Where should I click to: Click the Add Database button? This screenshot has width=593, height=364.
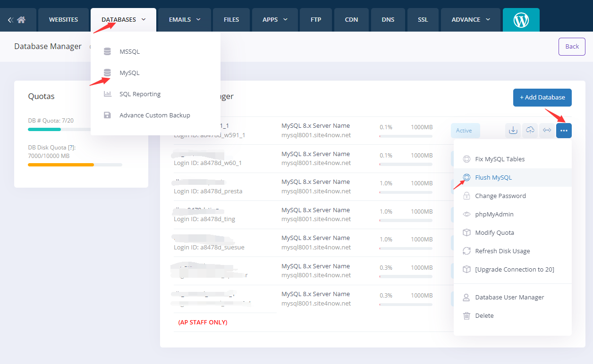tap(542, 98)
